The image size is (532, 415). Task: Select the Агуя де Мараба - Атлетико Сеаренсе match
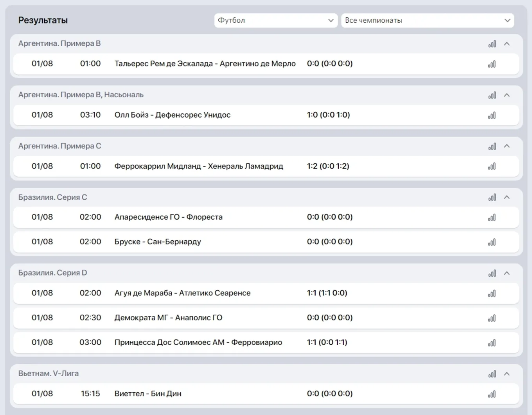[182, 293]
